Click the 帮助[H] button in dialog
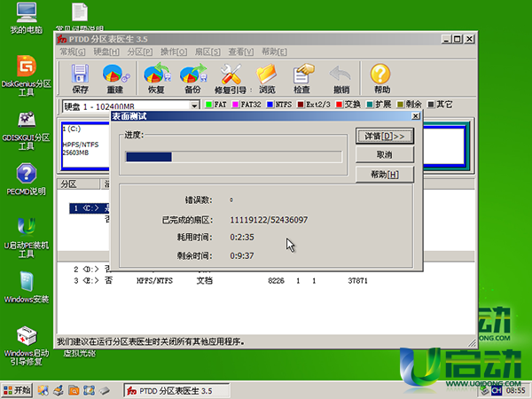The height and width of the screenshot is (399, 532). 385,175
